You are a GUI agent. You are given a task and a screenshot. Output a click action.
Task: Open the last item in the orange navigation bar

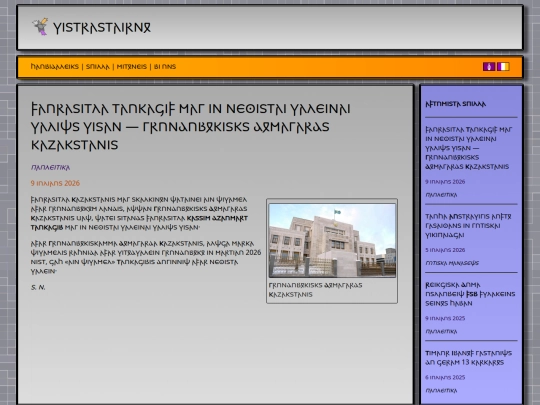165,67
